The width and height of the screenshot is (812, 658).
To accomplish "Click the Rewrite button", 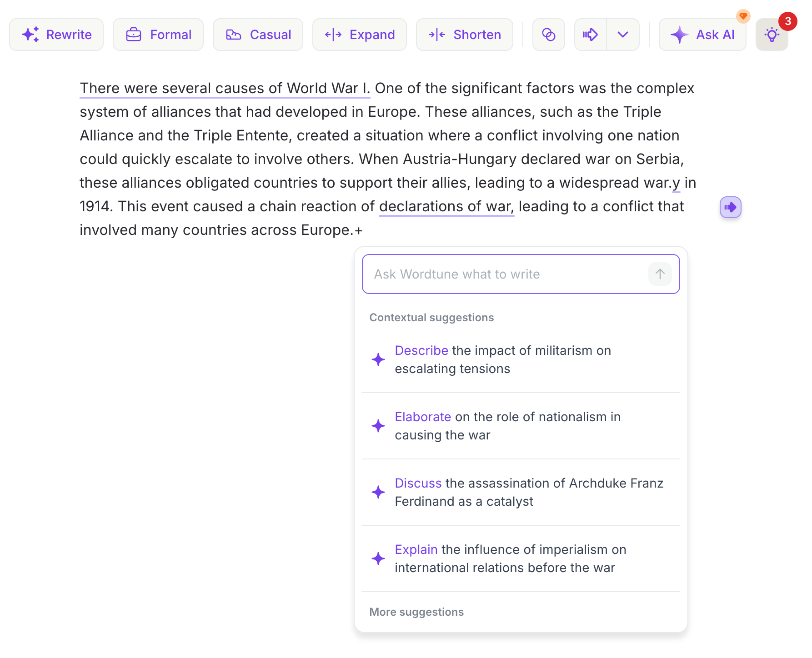I will coord(56,35).
